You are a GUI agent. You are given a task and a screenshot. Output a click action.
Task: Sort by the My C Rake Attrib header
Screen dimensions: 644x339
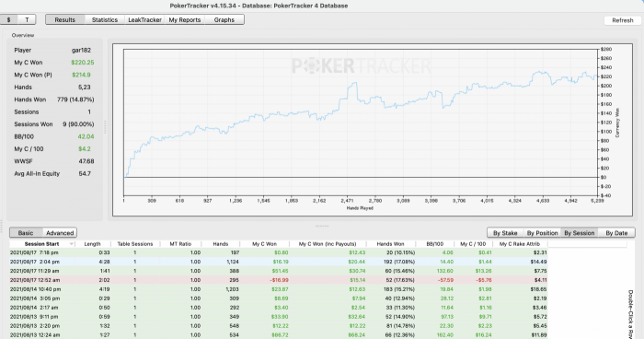(x=520, y=244)
